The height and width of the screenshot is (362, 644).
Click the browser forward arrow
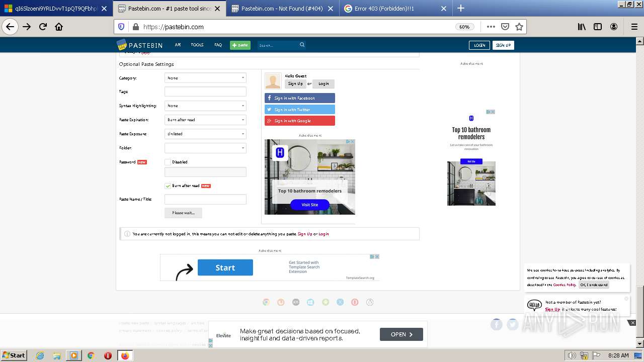tap(27, 27)
